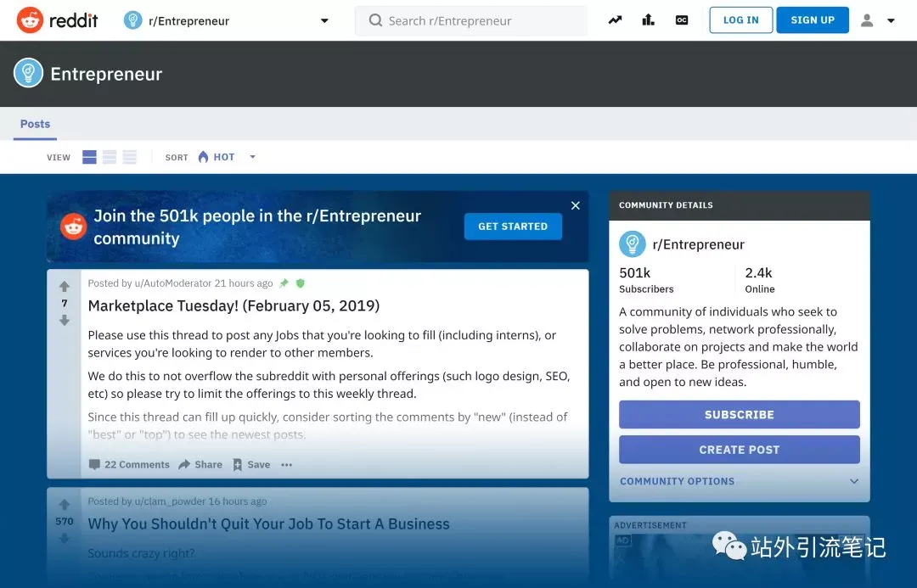Expand the user account menu arrow
The image size is (917, 588).
click(891, 20)
